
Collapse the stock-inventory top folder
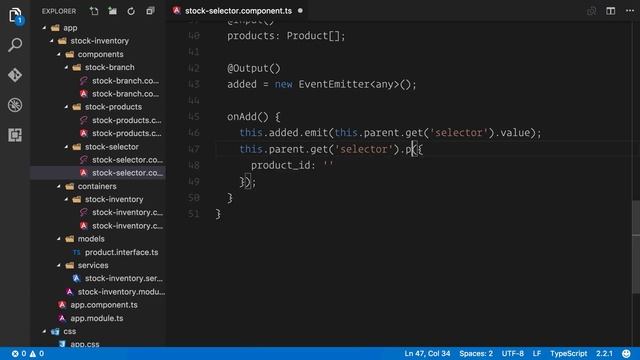[x=52, y=41]
